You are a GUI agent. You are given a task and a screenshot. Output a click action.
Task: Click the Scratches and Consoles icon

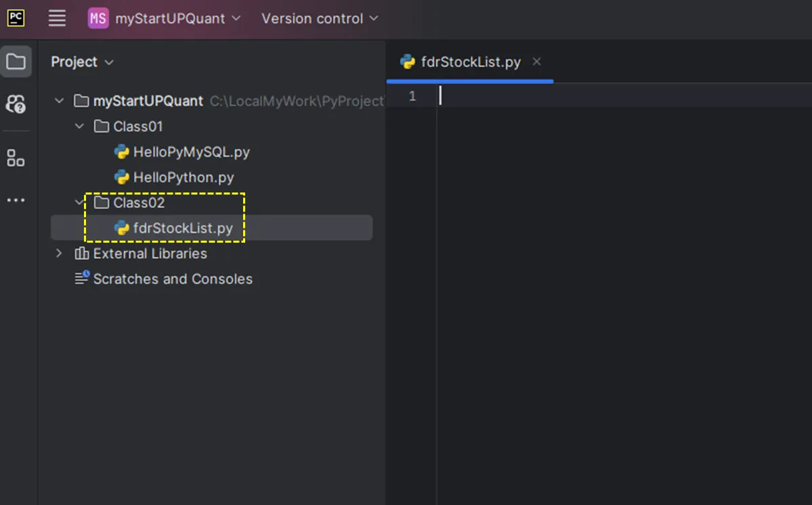click(82, 279)
